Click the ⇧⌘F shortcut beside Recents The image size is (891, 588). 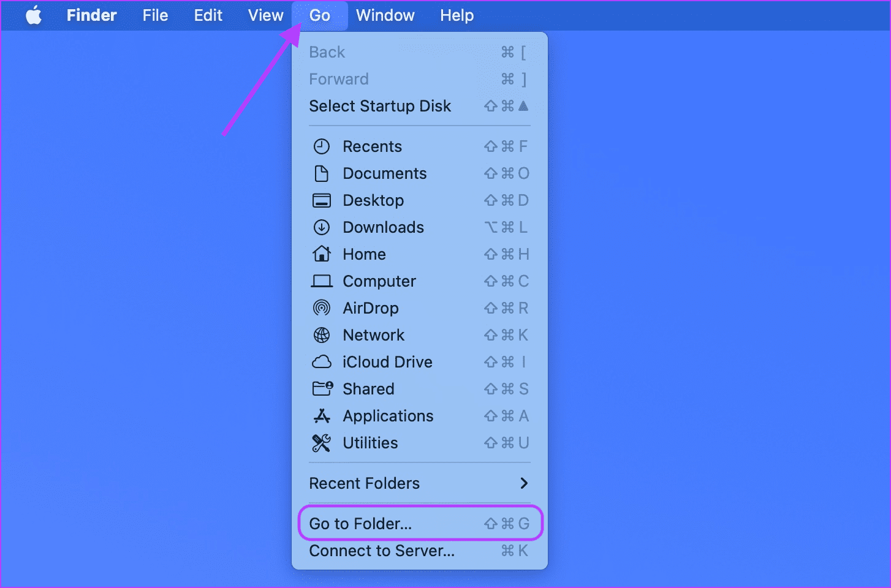coord(506,146)
